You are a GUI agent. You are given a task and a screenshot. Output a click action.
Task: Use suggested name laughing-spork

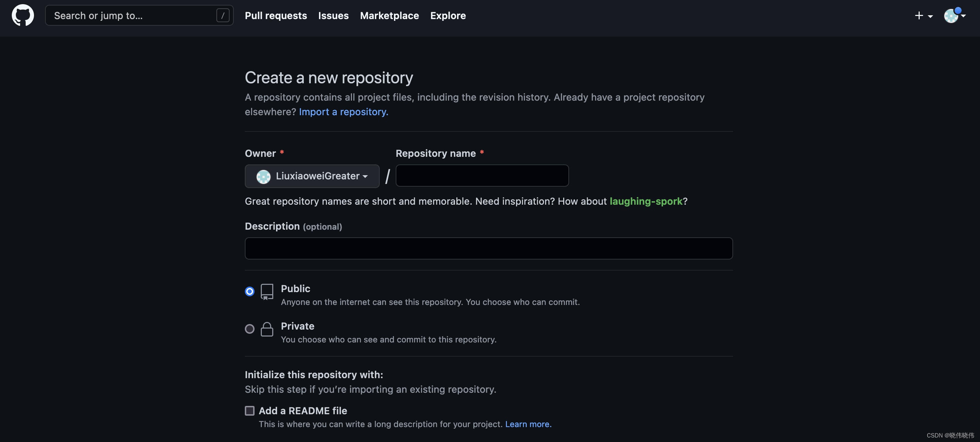pos(646,201)
